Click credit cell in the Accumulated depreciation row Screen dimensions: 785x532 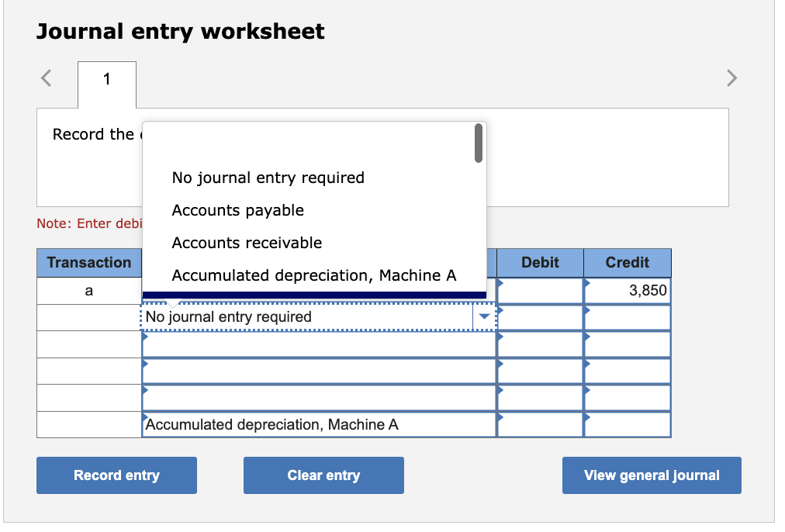click(x=628, y=424)
